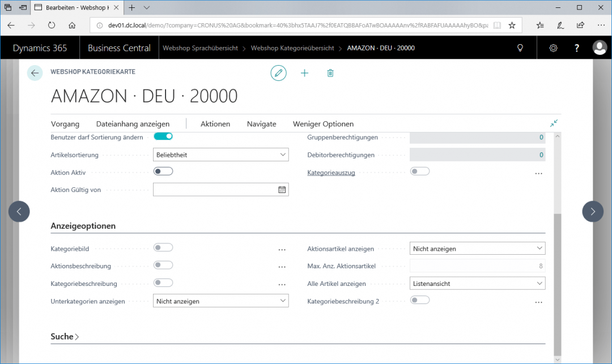
Task: Toggle the first Kategoriebeschreibung switch
Action: [163, 282]
